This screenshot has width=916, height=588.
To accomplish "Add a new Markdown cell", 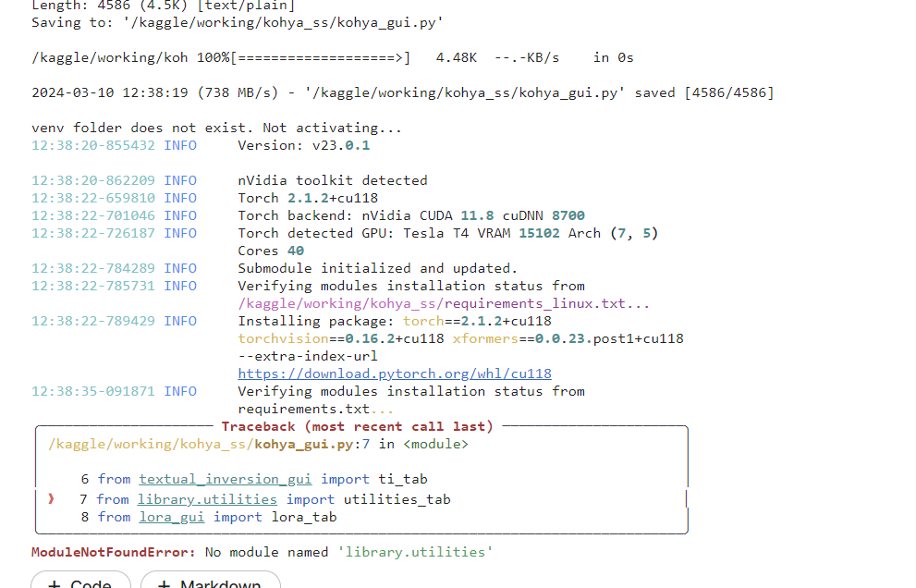I will click(x=210, y=582).
